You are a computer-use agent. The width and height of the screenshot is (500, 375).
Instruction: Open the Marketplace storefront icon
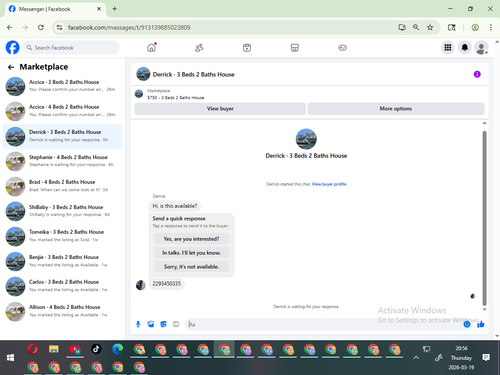pyautogui.click(x=295, y=48)
